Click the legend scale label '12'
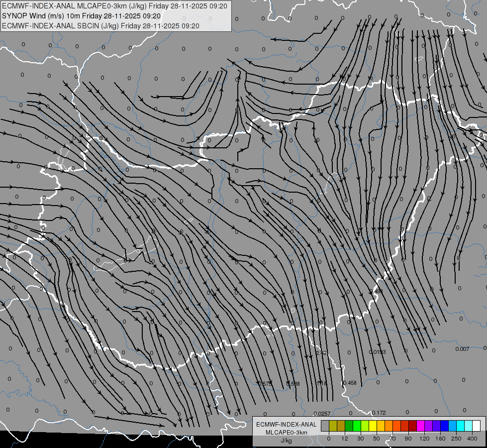Viewport: 487px width, 448px height. coord(345,439)
